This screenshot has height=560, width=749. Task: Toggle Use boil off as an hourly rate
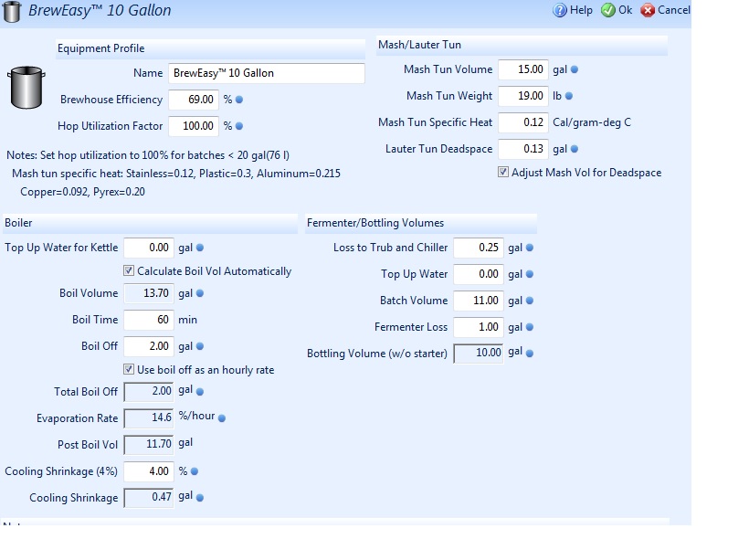129,369
